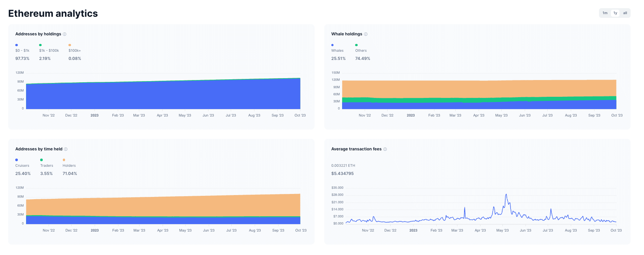Toggle the Holders legend label

(69, 166)
